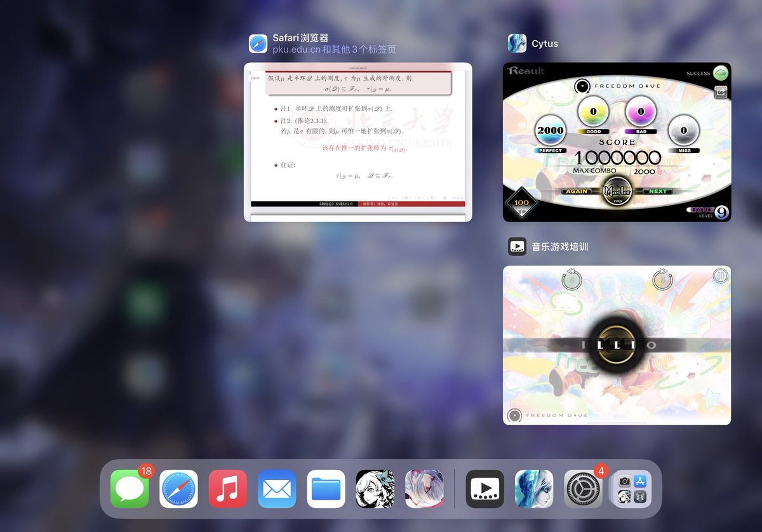Launch Cytus blue-face icon in dock
The image size is (762, 532).
534,489
